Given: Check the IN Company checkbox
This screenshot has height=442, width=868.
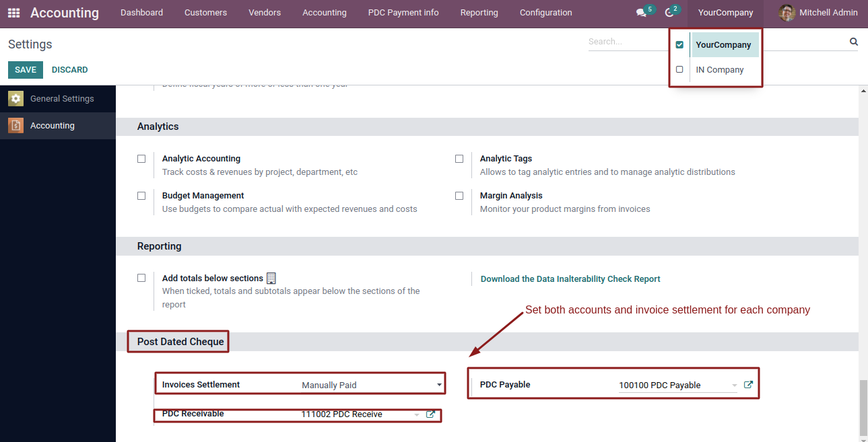Looking at the screenshot, I should coord(679,69).
